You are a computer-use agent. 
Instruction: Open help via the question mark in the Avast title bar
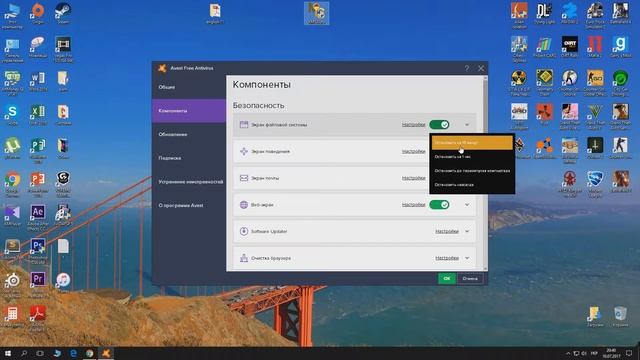tap(467, 68)
